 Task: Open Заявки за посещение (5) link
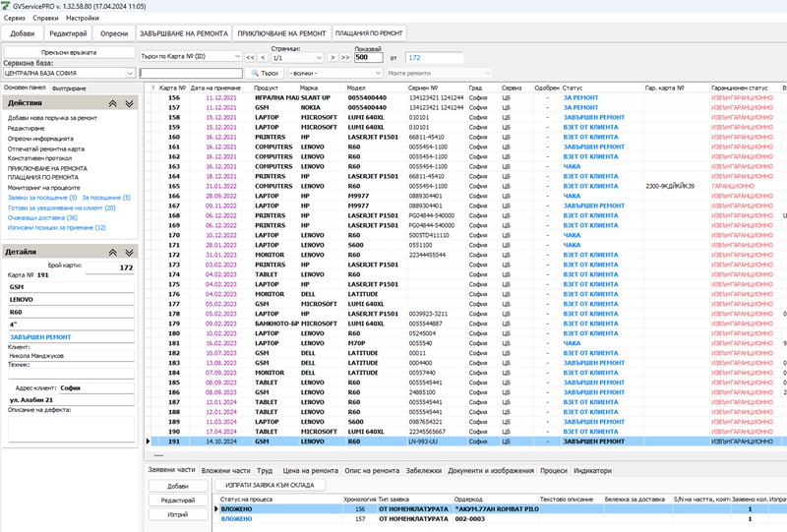[x=42, y=198]
